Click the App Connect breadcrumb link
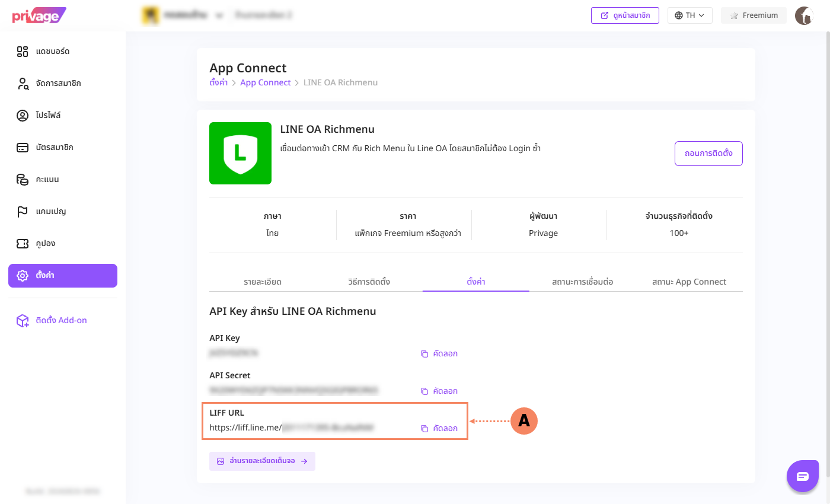The height and width of the screenshot is (504, 830). point(266,82)
